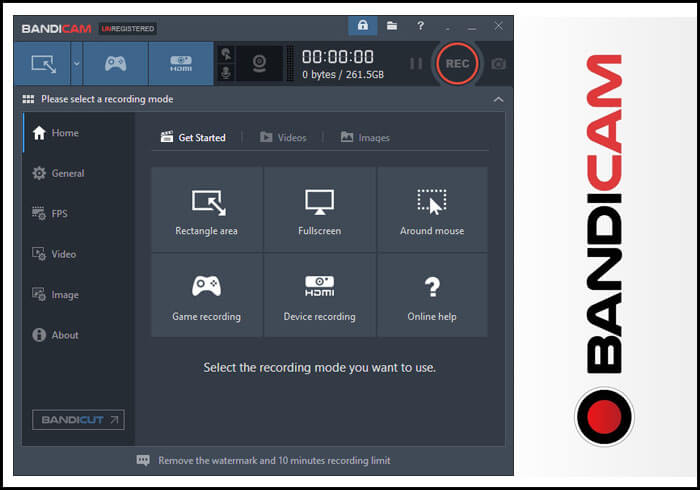This screenshot has width=700, height=490.
Task: Collapse the recording mode panel chevron
Action: (x=499, y=100)
